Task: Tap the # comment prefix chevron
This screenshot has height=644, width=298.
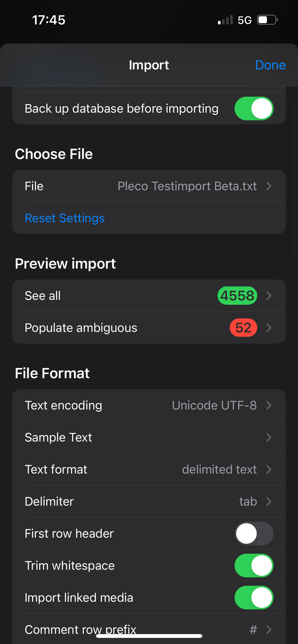Action: coord(269,630)
